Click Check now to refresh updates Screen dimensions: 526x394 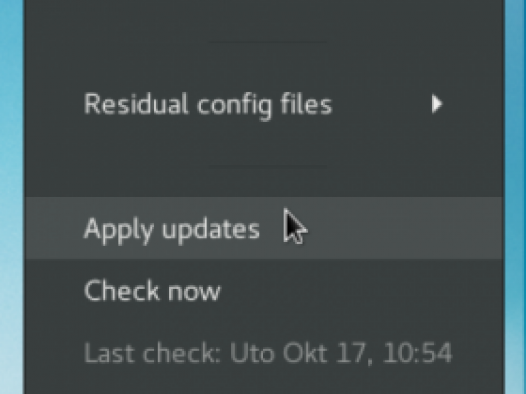[264, 290]
